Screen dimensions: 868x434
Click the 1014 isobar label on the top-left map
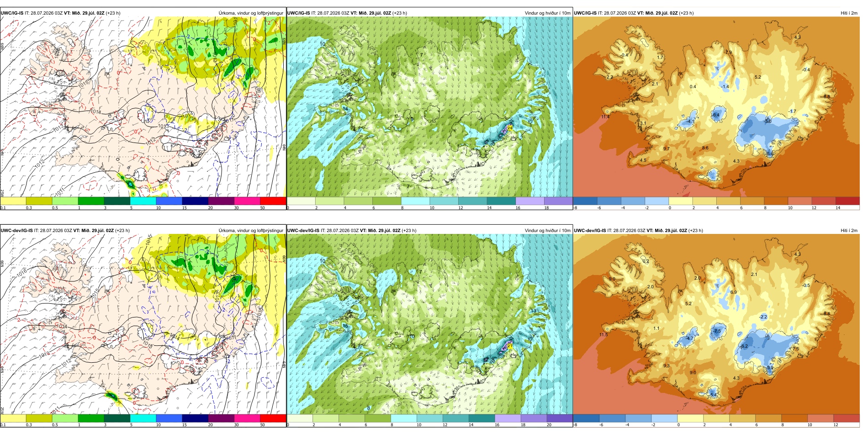click(x=96, y=111)
